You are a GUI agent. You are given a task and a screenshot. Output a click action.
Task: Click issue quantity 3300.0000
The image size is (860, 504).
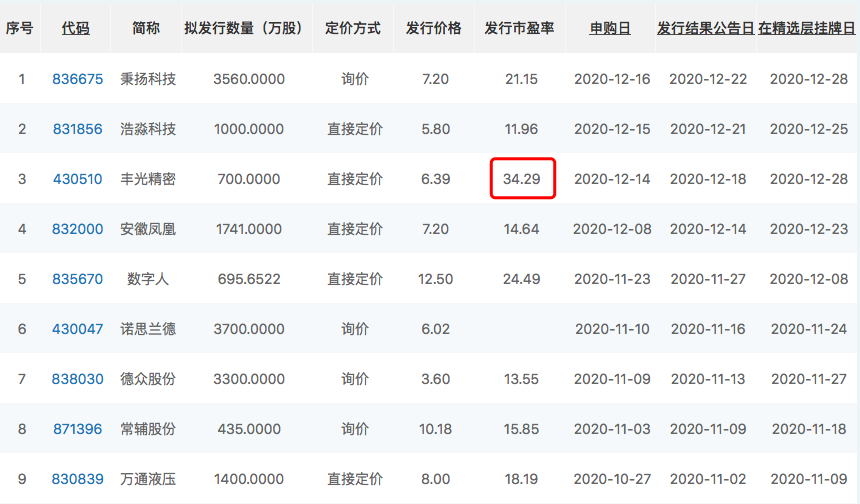(249, 378)
